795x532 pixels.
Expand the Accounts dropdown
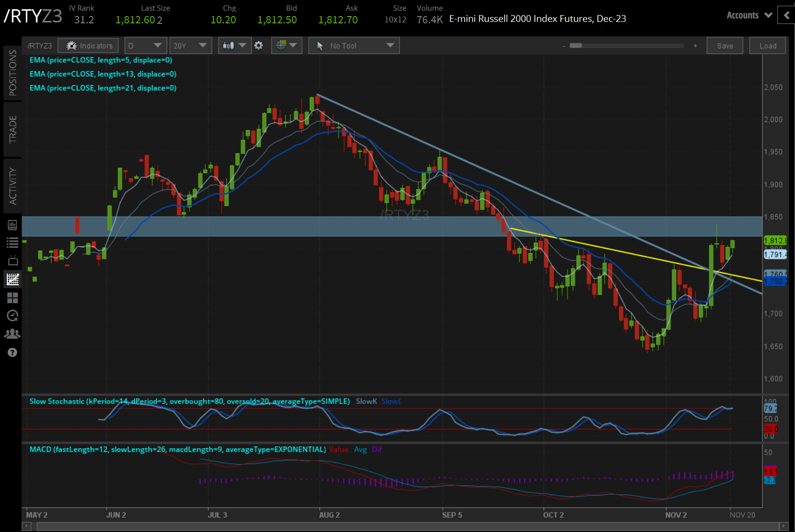click(x=749, y=15)
